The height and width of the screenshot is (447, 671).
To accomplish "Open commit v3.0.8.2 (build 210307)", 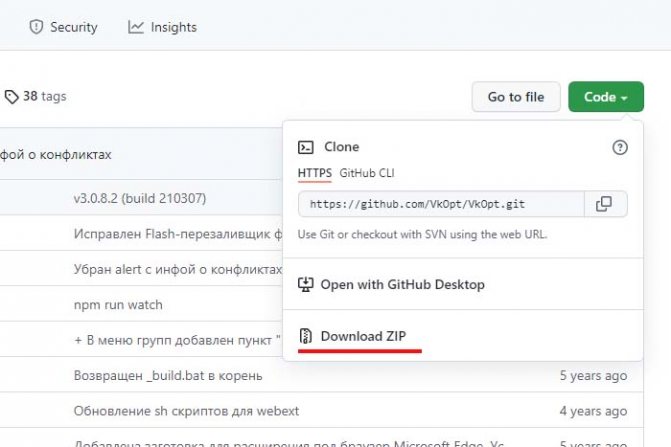I will pos(140,198).
